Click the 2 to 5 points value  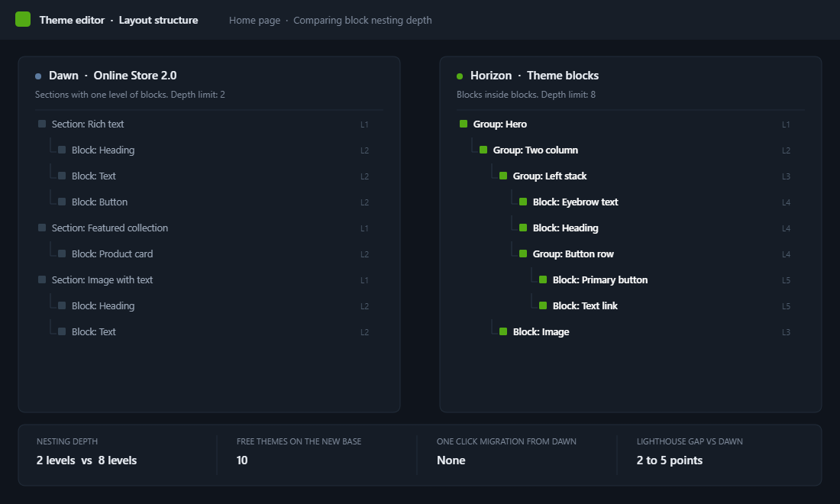669,460
